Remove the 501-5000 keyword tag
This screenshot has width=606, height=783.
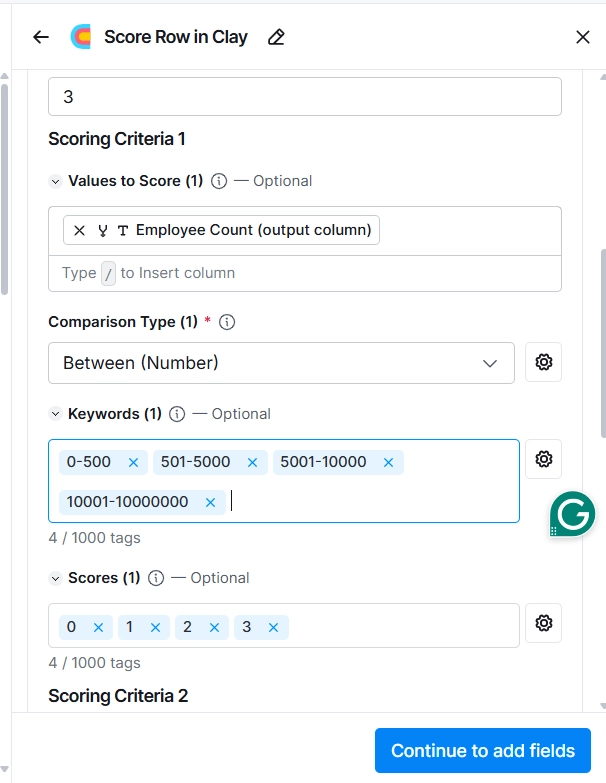[253, 462]
